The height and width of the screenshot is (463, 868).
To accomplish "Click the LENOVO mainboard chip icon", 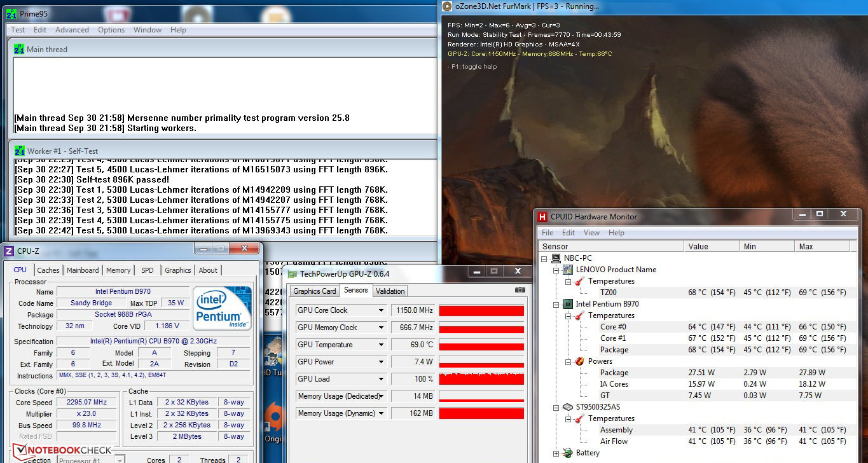I will pyautogui.click(x=568, y=270).
